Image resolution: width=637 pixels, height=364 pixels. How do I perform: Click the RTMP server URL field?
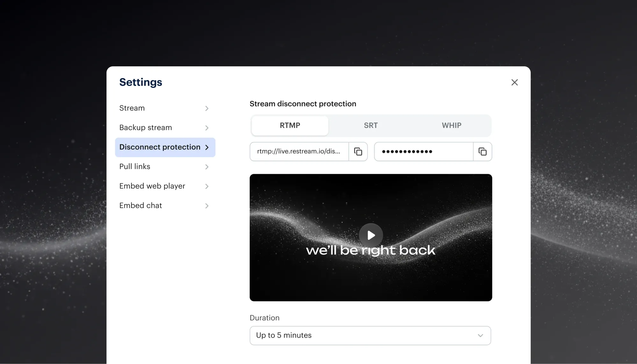299,152
